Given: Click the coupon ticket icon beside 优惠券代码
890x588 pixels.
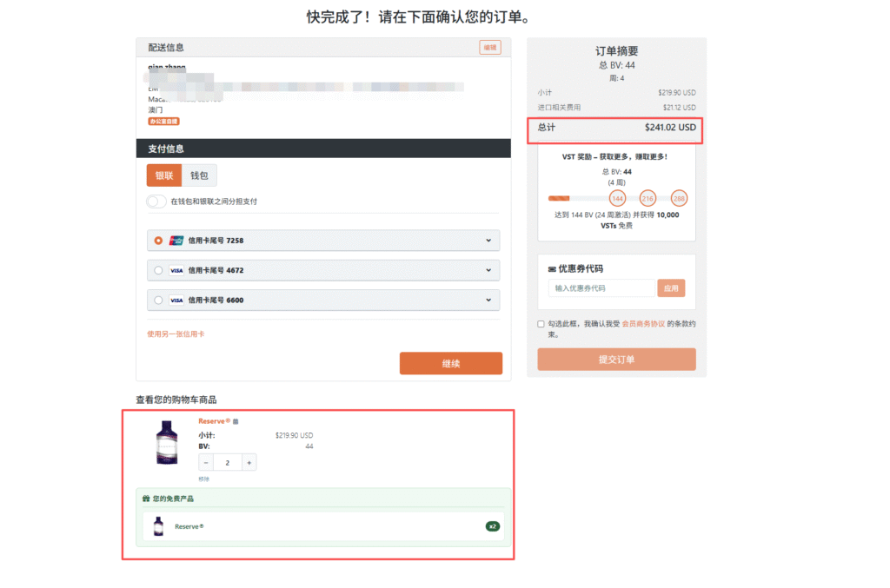Looking at the screenshot, I should coord(550,269).
